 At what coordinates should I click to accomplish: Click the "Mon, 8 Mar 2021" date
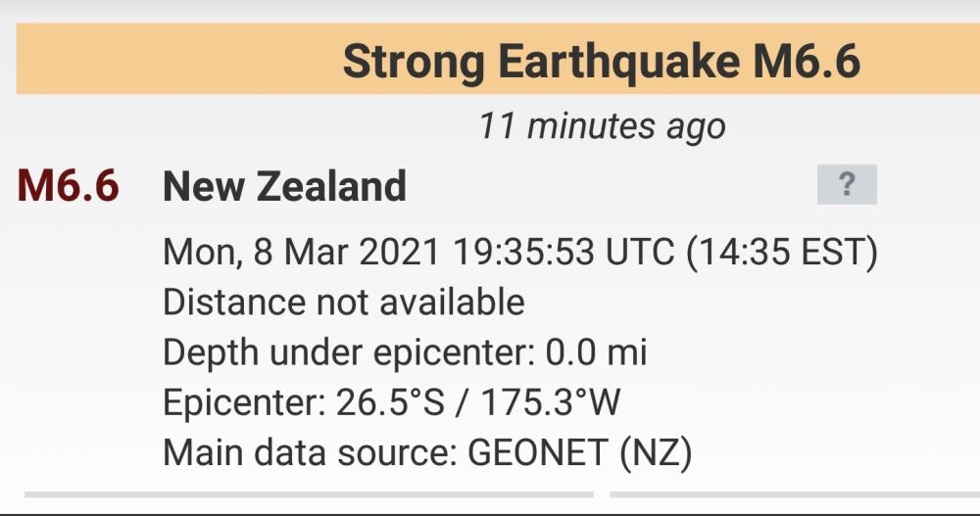tap(302, 252)
